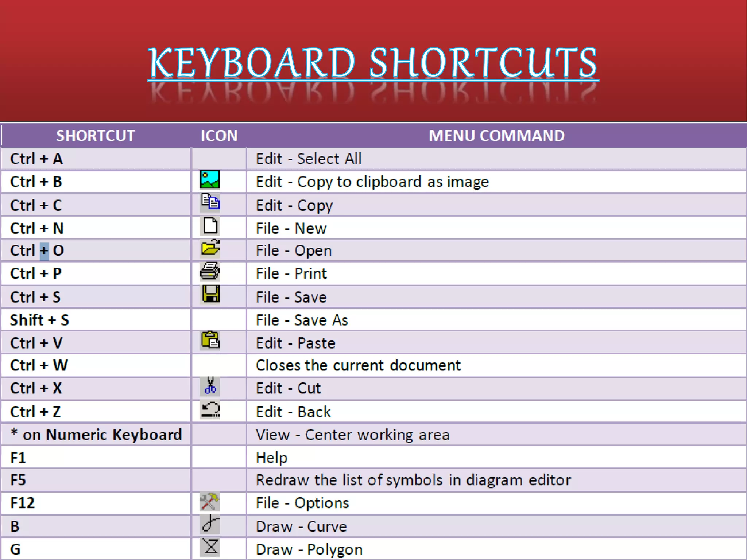
Task: Click the File Print printer icon
Action: (210, 271)
